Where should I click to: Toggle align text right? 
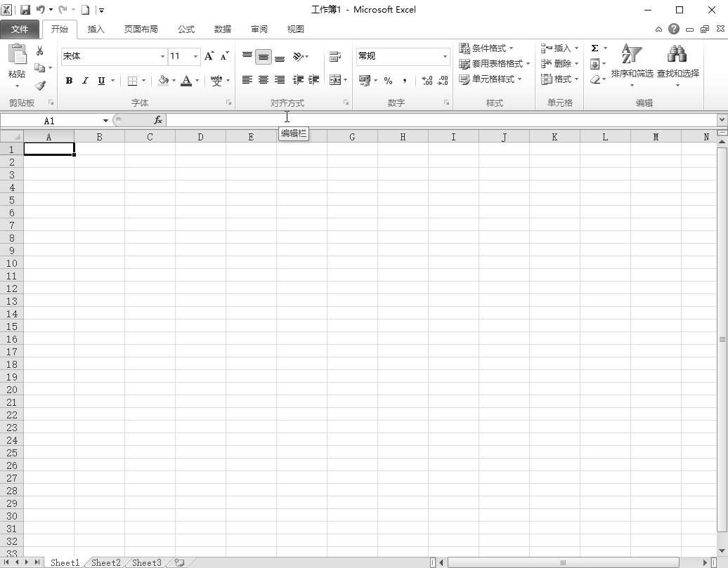coord(280,80)
